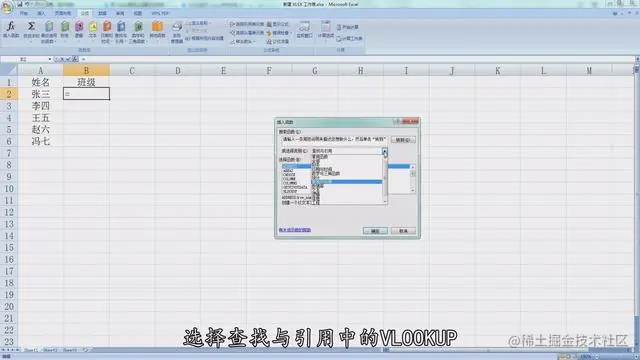
Task: Click Remove Arrows in the ribbon
Action: (243, 41)
